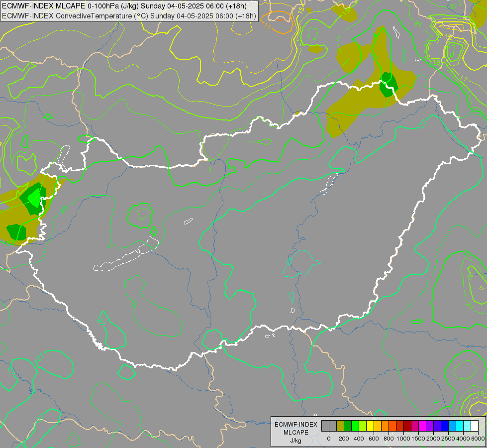Click the '6000' legend tick label
The height and width of the screenshot is (448, 487).
(478, 439)
